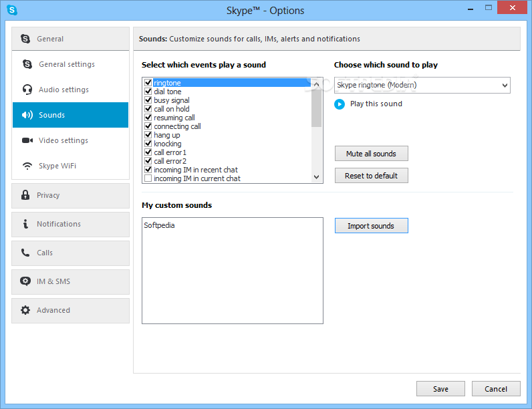
Task: Save the options
Action: coord(440,389)
